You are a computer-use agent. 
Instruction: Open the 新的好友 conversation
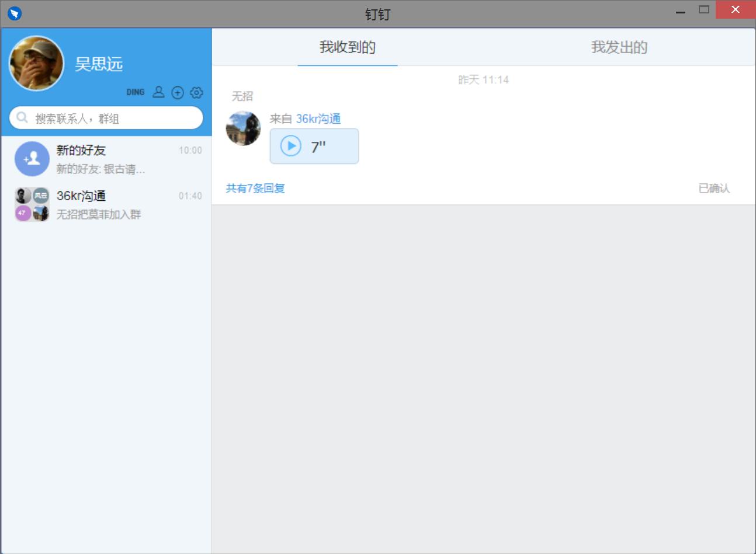(x=106, y=159)
